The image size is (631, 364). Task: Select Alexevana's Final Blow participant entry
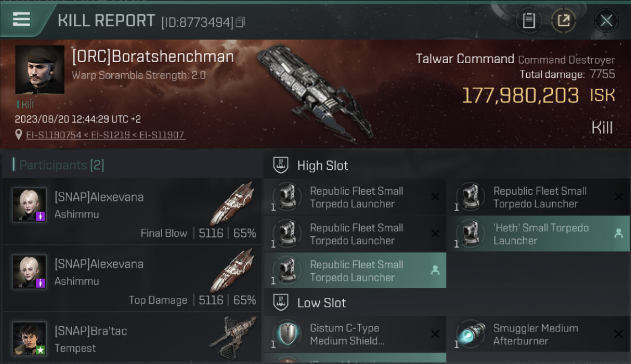[x=132, y=212]
